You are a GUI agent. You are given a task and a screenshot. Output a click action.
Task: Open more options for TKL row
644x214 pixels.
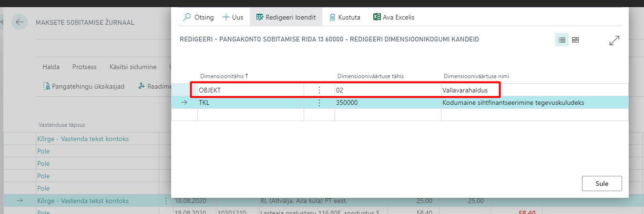coord(319,102)
